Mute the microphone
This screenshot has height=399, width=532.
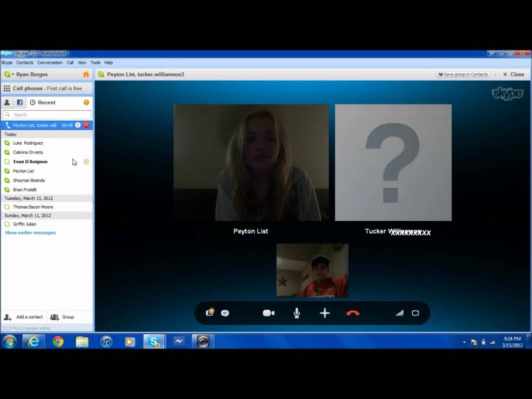pos(296,313)
